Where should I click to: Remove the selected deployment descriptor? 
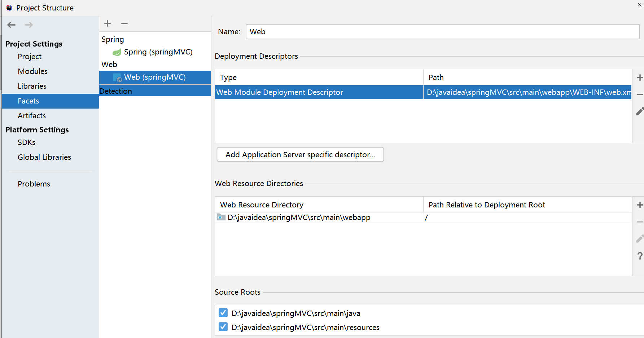640,95
